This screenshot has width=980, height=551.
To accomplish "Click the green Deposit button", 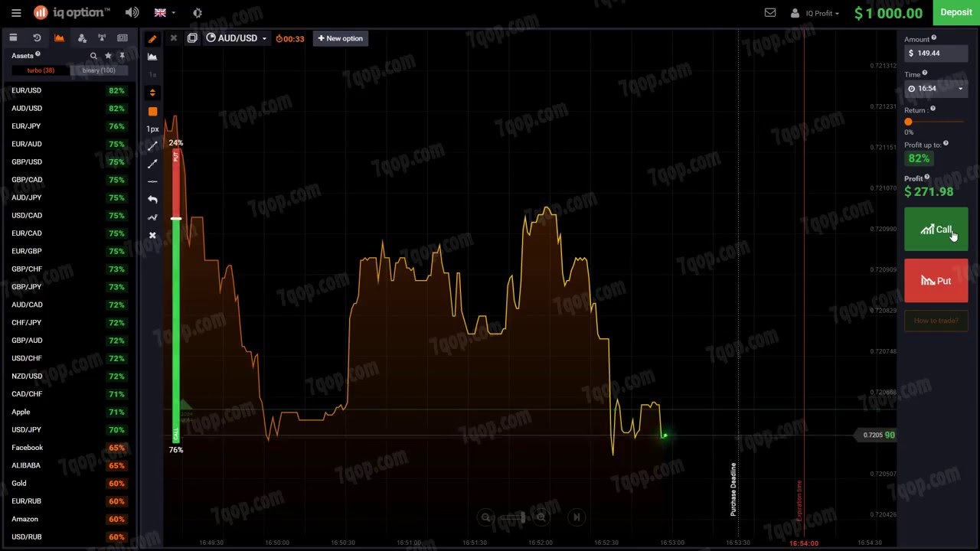I will pyautogui.click(x=955, y=12).
